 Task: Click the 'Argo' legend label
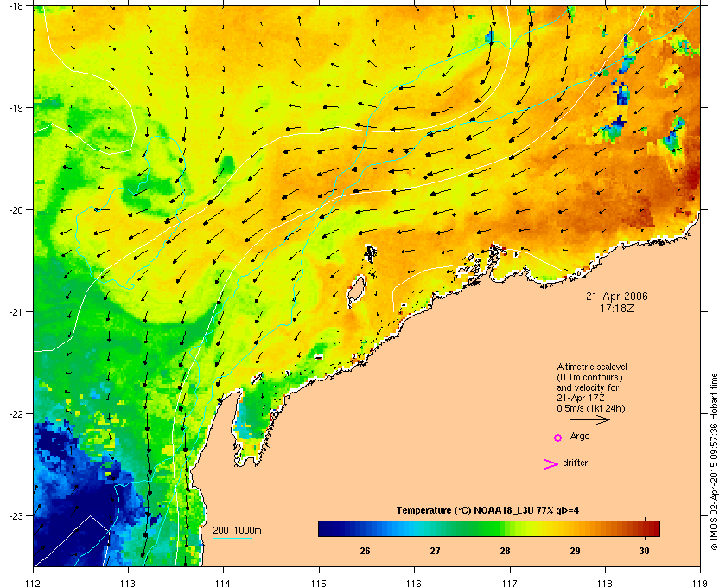click(580, 437)
